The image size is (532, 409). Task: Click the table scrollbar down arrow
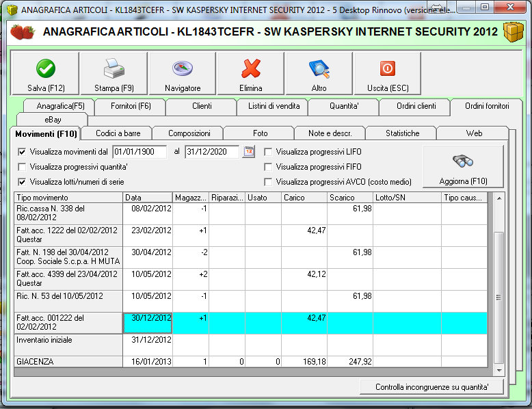point(498,370)
